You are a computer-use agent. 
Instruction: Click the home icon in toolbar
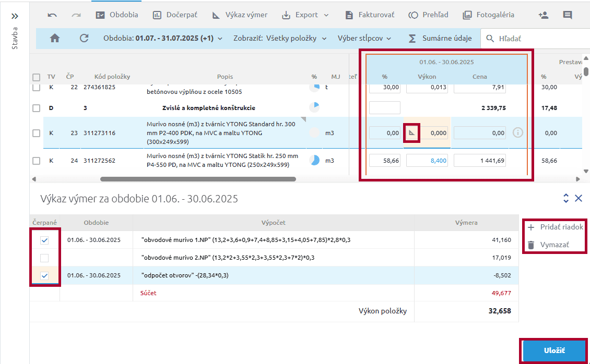(55, 38)
